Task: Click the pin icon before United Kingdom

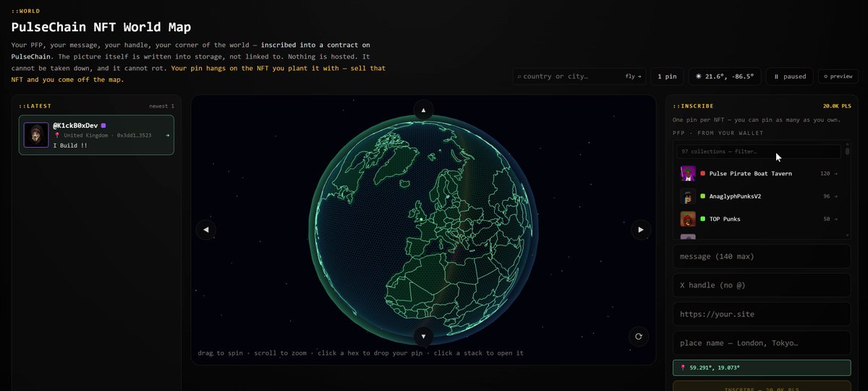Action: click(56, 135)
